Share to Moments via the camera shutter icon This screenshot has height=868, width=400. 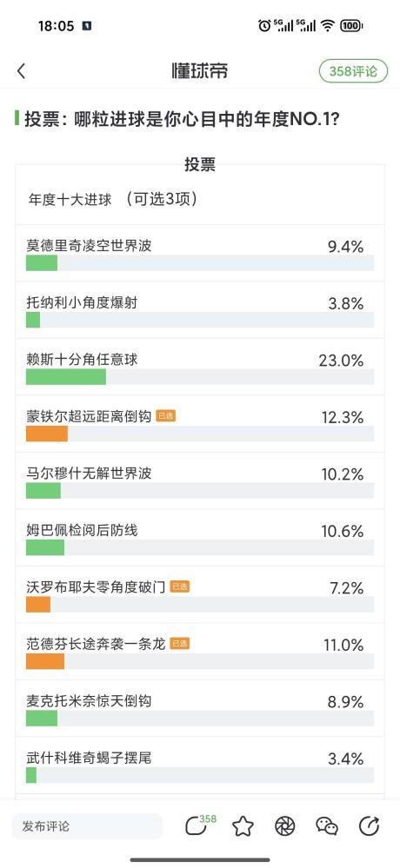[x=284, y=826]
